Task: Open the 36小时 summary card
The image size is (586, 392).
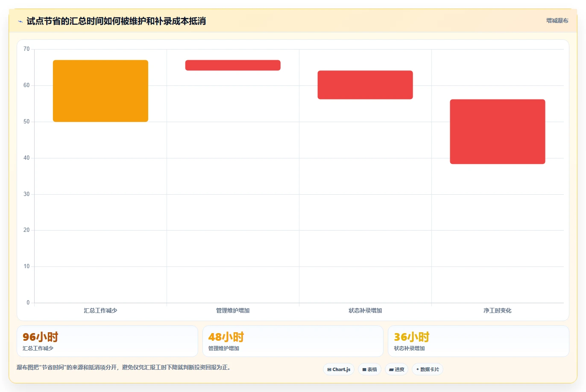Action: tap(478, 341)
